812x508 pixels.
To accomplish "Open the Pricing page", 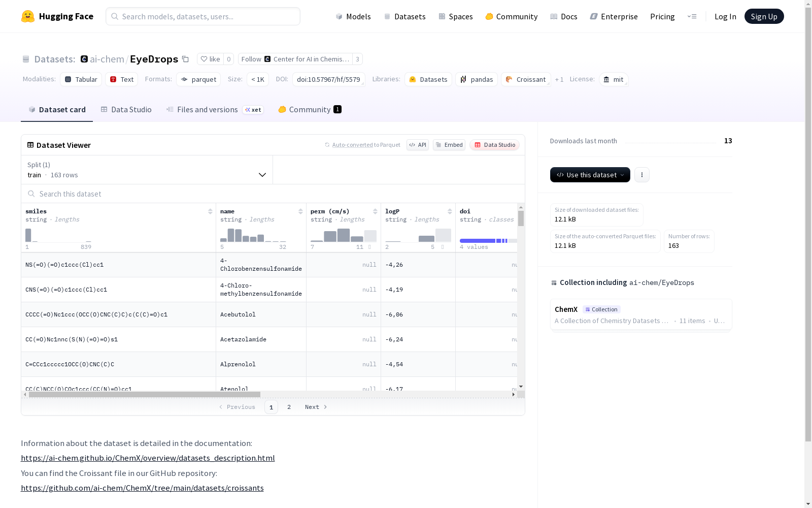I will (662, 16).
